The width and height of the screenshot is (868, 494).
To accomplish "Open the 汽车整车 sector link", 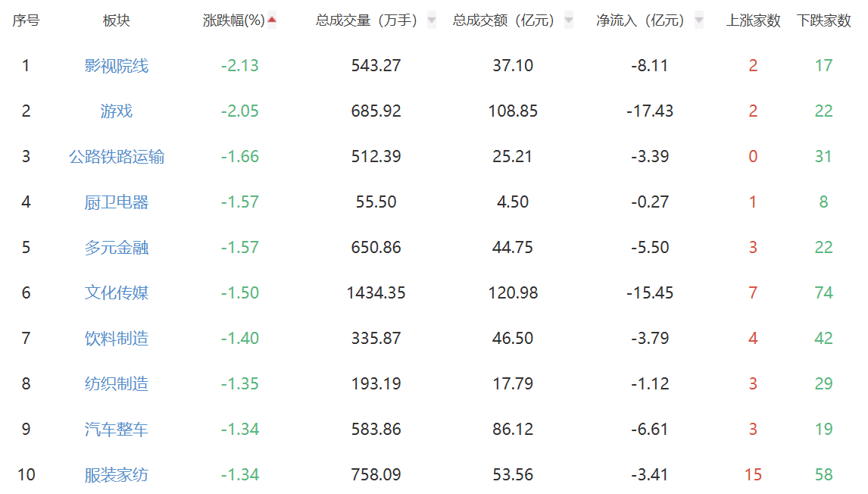I will [x=116, y=429].
